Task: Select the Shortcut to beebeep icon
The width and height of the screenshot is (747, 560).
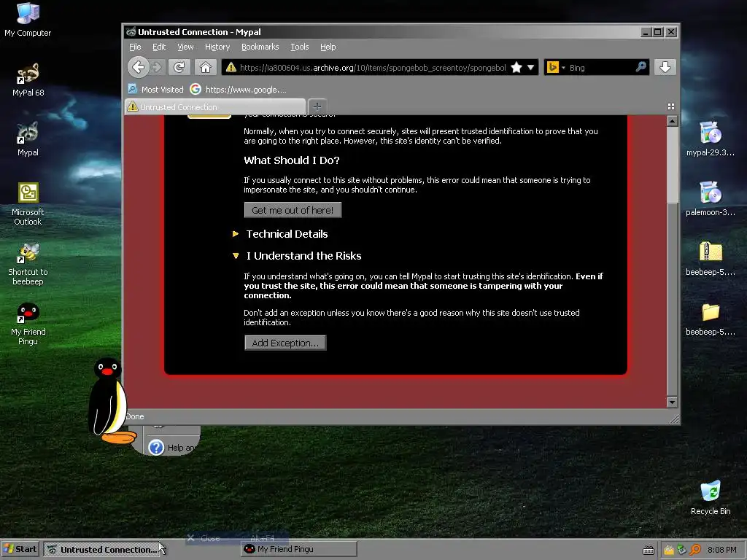Action: 28,264
